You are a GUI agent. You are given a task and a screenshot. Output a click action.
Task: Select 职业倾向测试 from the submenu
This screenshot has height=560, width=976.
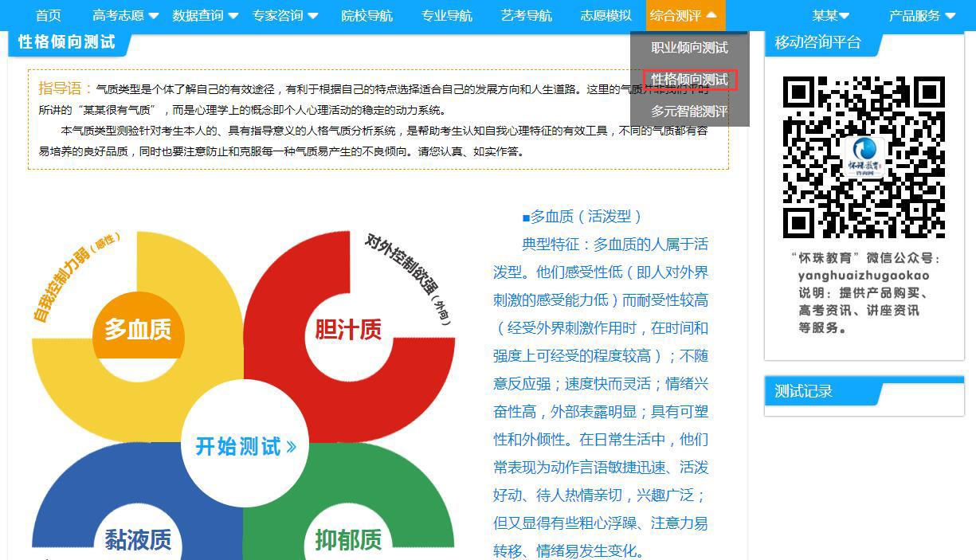pyautogui.click(x=689, y=48)
